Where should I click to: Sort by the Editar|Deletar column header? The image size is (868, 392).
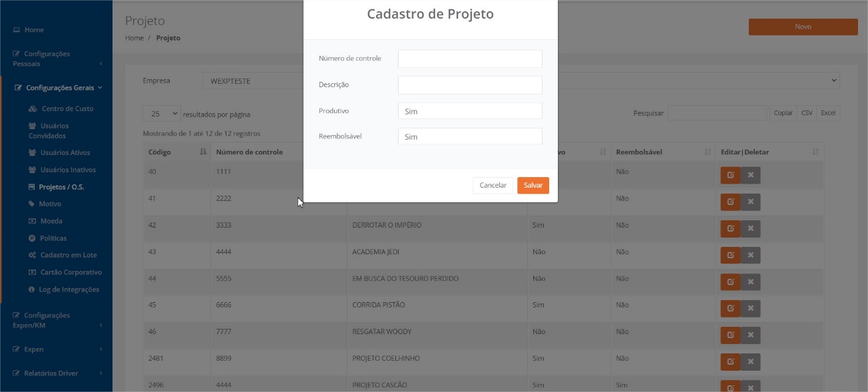769,152
